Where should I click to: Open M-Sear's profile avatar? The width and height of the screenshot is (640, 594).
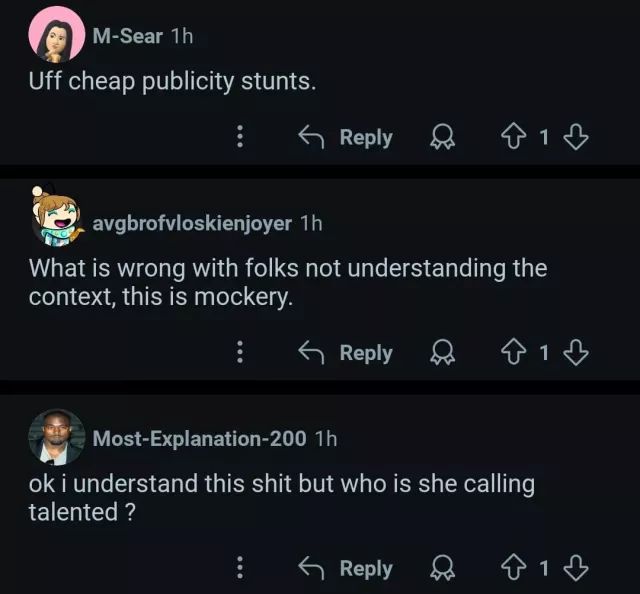tap(56, 35)
